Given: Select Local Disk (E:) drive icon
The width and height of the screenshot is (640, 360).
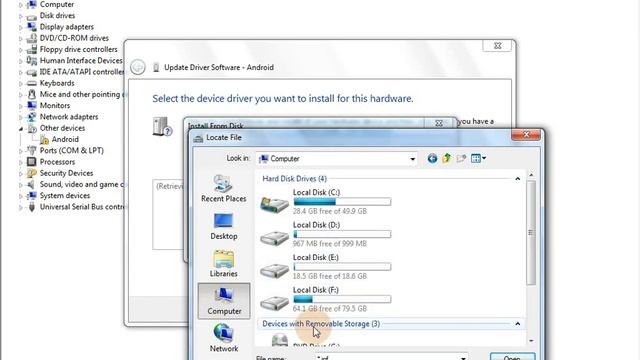Looking at the screenshot, I should point(274,270).
